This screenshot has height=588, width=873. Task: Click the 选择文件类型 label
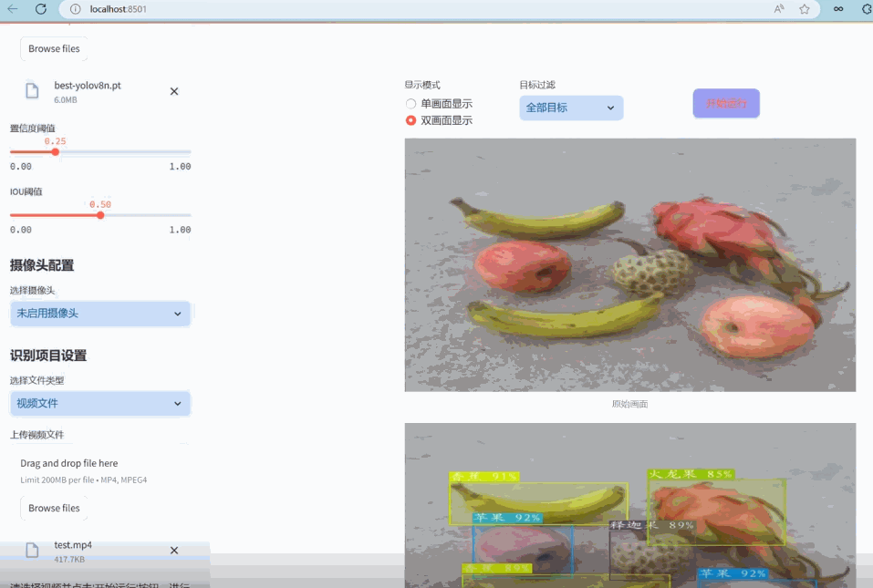36,380
